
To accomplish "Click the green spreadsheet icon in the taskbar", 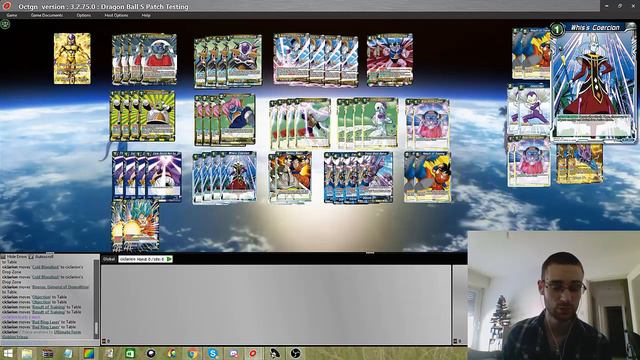I will (x=130, y=353).
